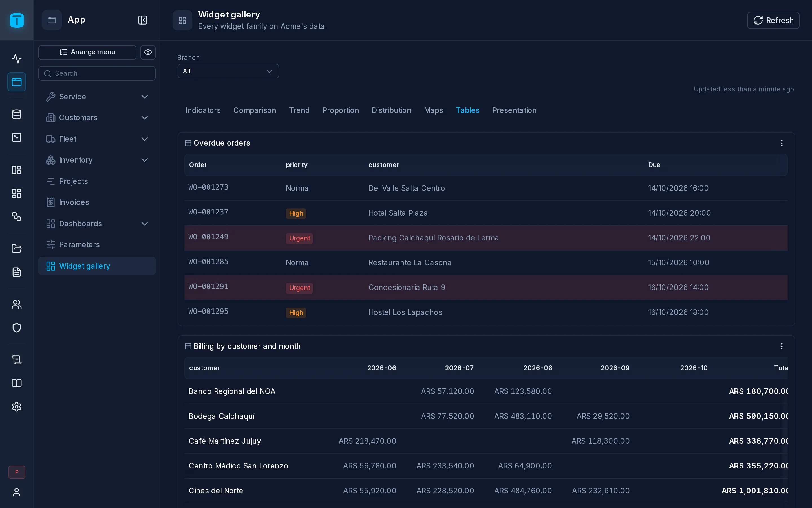Screen dimensions: 812x508
Task: Expand the Fleet menu section
Action: pyautogui.click(x=97, y=139)
